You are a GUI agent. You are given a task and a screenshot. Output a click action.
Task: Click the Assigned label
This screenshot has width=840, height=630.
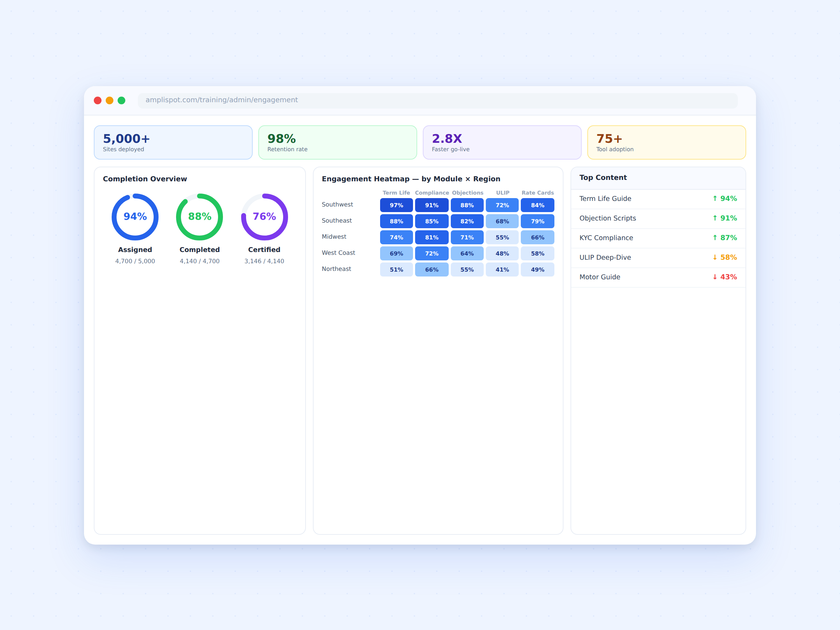pos(135,250)
